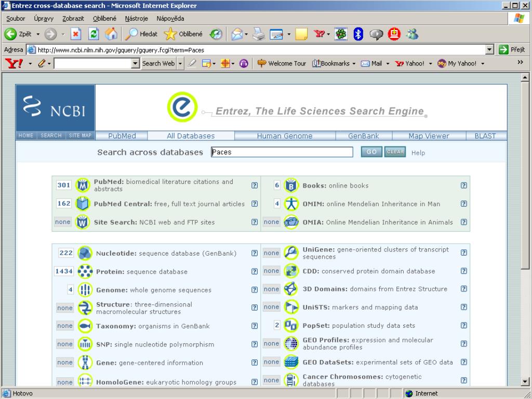Open the Soubor menu
This screenshot has width=532, height=399.
pos(16,19)
